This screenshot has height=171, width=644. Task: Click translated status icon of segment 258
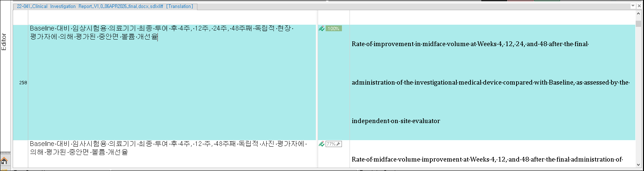[322, 28]
